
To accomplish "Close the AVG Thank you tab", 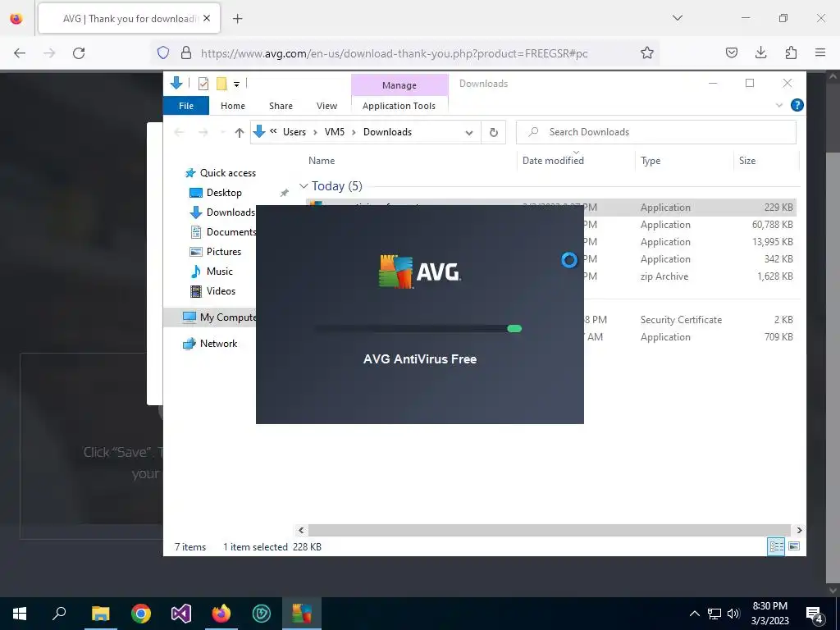I will [207, 18].
